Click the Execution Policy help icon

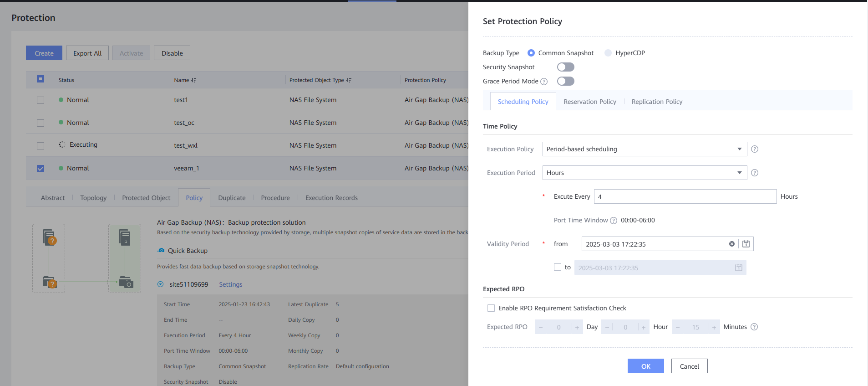tap(755, 149)
